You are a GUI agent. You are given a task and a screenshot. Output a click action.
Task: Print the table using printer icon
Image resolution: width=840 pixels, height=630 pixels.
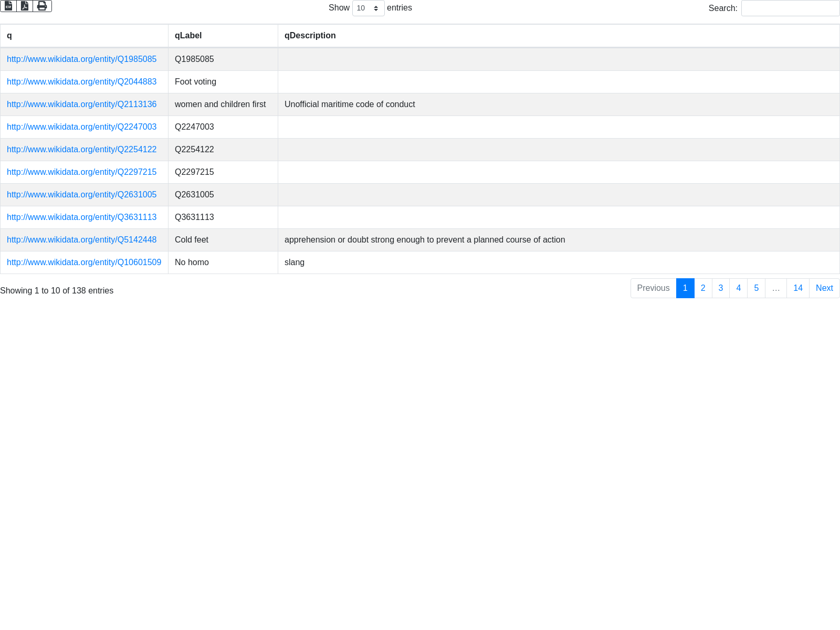pos(42,6)
